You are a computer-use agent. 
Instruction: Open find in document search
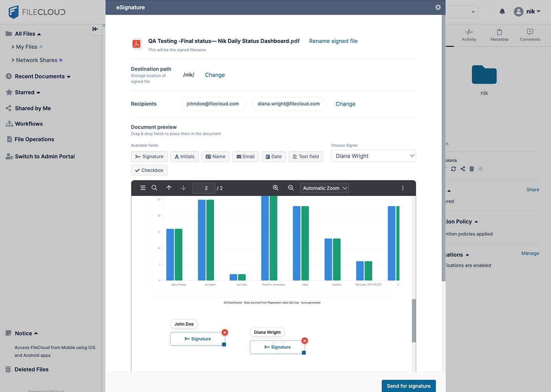coord(154,188)
